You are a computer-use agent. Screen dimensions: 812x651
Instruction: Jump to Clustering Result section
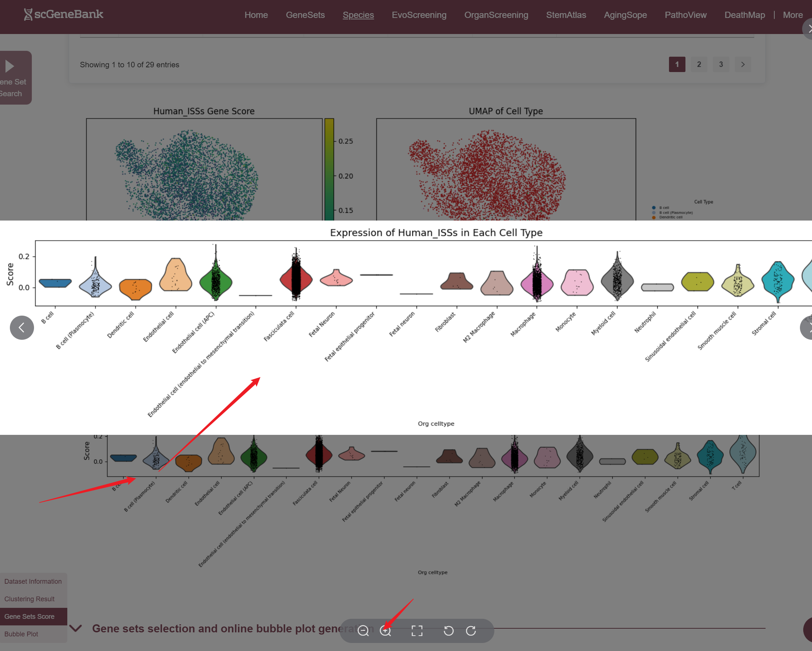29,599
